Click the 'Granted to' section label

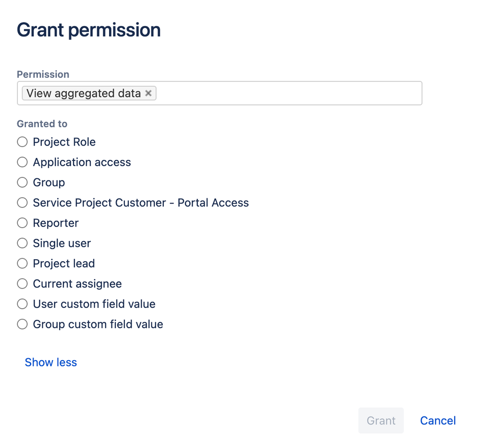pyautogui.click(x=42, y=124)
